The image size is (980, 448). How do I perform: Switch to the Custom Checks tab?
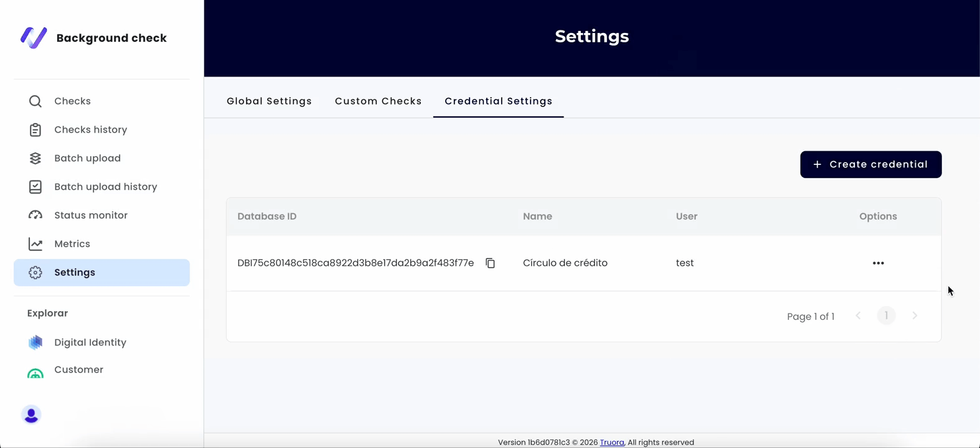click(378, 101)
